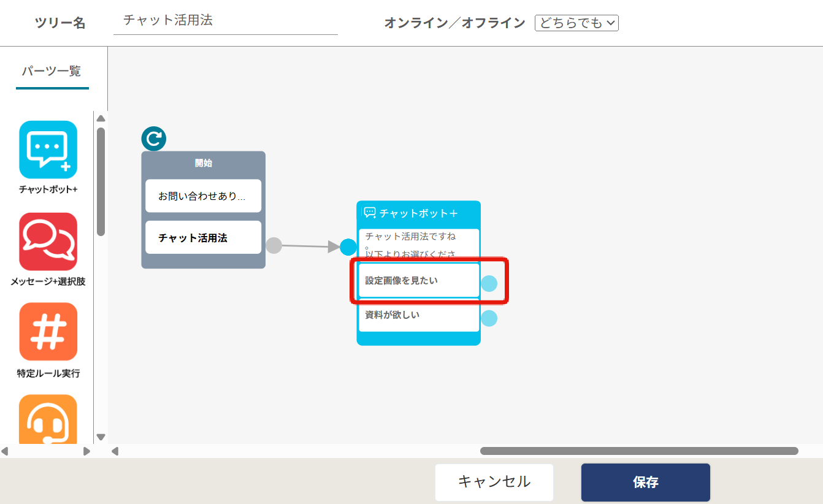Image resolution: width=823 pixels, height=504 pixels.
Task: Click the canvas horizontal scrollbar thumb
Action: point(638,451)
